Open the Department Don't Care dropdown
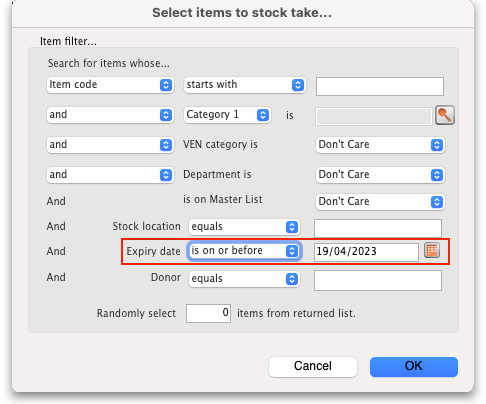This screenshot has width=486, height=404. click(380, 175)
